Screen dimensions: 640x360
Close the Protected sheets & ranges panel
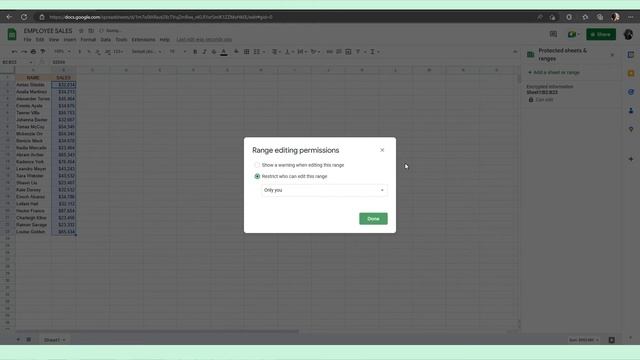coord(612,55)
